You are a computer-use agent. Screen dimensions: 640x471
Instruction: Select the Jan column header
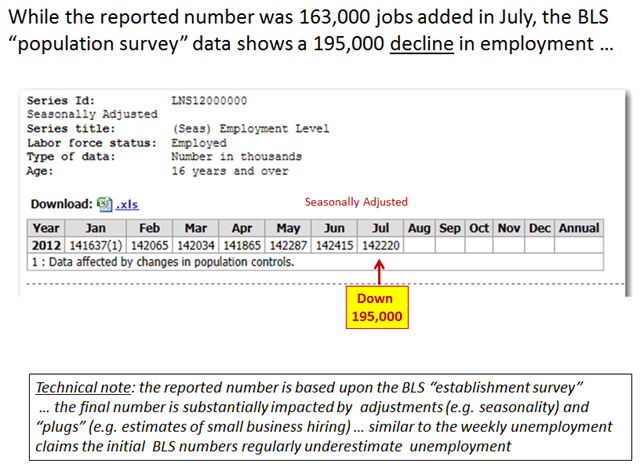tap(96, 228)
